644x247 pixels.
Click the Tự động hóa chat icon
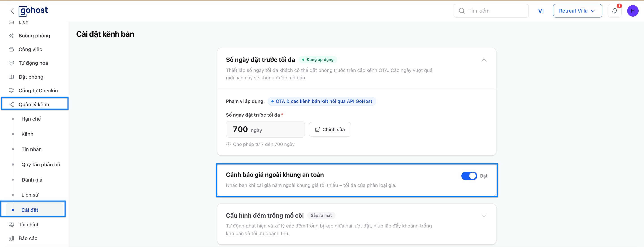(x=11, y=63)
